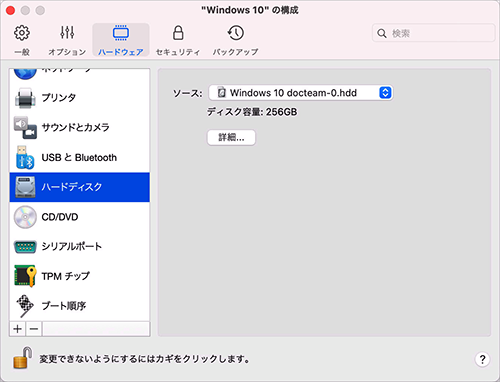The width and height of the screenshot is (500, 382).
Task: Select the サウンドとカメラ row label
Action: point(76,127)
